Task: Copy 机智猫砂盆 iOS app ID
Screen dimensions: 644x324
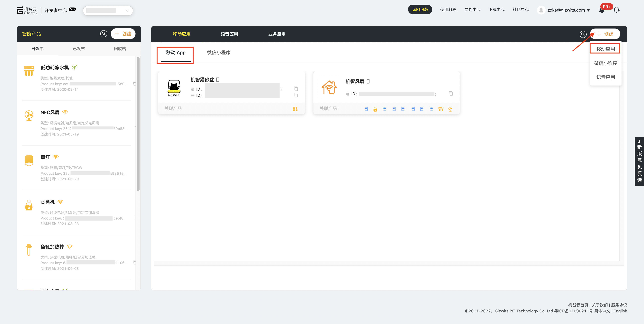Action: pos(296,89)
